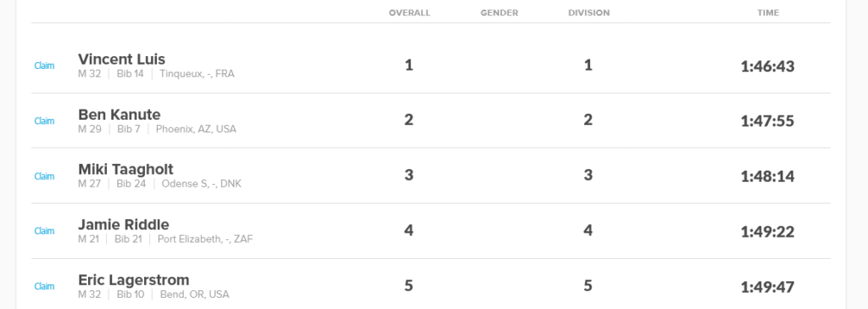868x309 pixels.
Task: Open Vincent Luis athlete name
Action: pyautogui.click(x=122, y=59)
